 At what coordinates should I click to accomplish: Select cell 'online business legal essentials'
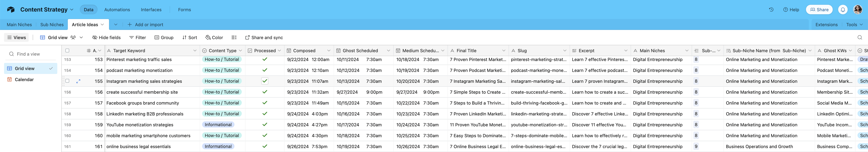click(x=152, y=147)
